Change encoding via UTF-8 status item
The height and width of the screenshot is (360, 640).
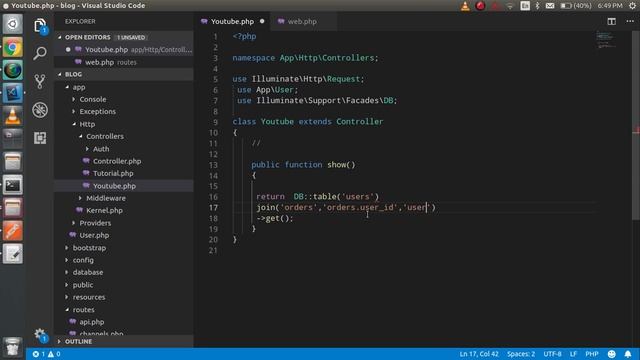[x=552, y=354]
